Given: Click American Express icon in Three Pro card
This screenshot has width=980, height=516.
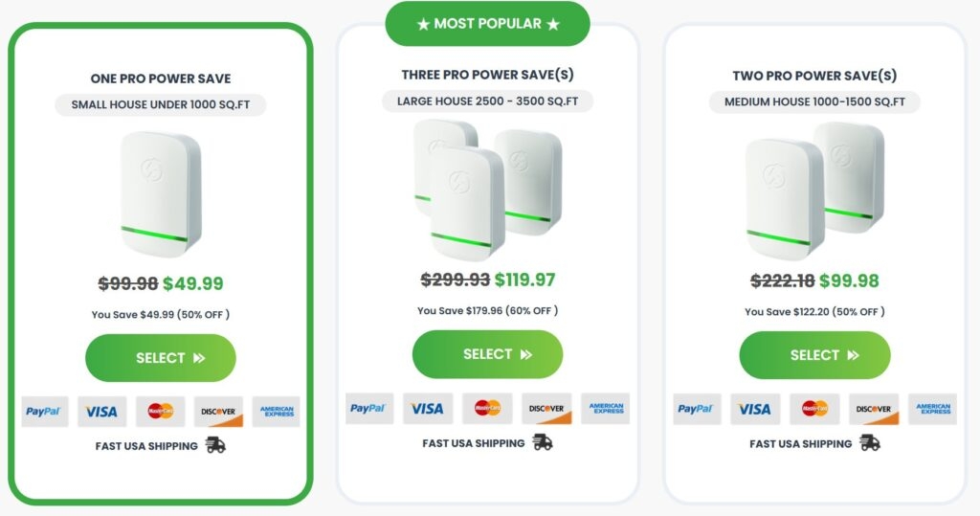Looking at the screenshot, I should point(606,409).
